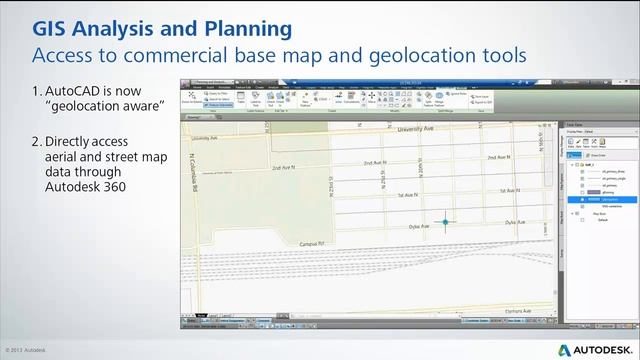Open the Map Book vertical tab

[562, 217]
